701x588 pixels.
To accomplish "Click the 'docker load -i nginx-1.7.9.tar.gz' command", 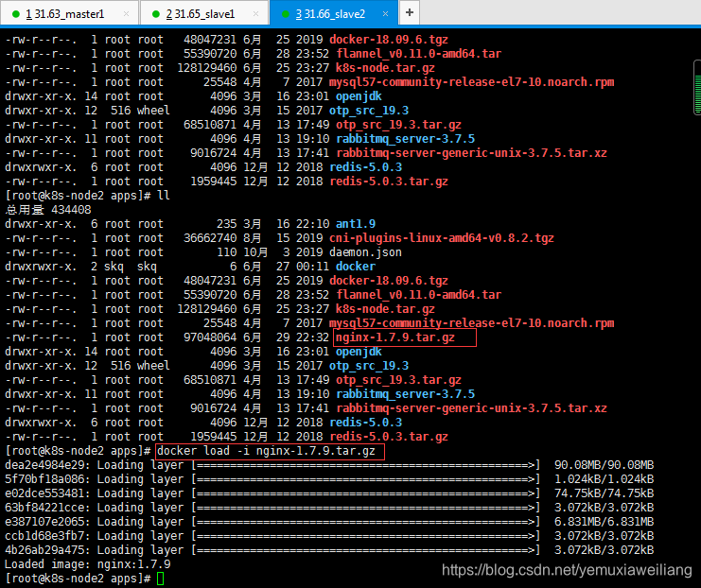I will pyautogui.click(x=266, y=451).
